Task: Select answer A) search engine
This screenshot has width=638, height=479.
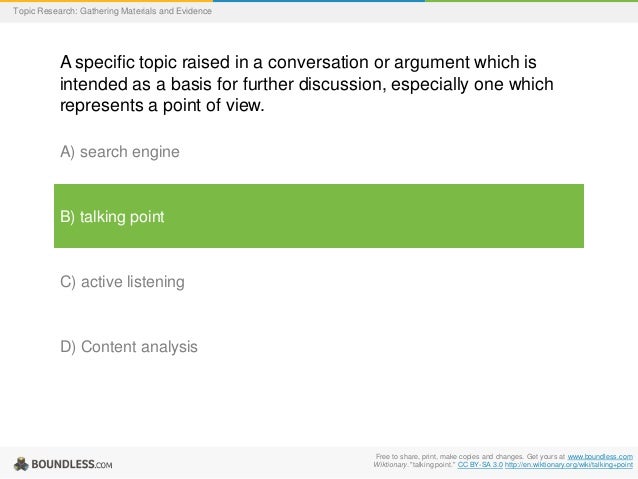Action: coord(120,152)
